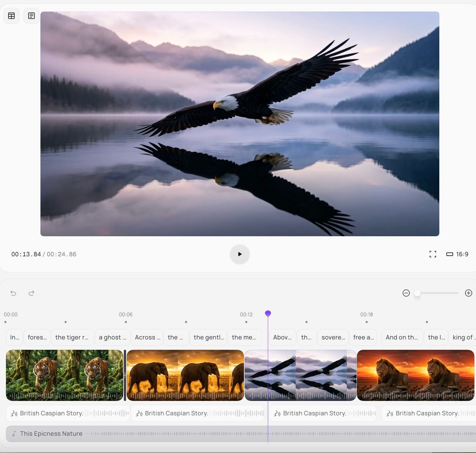The image size is (476, 453).
Task: Click the purple playhead marker
Action: (268, 313)
